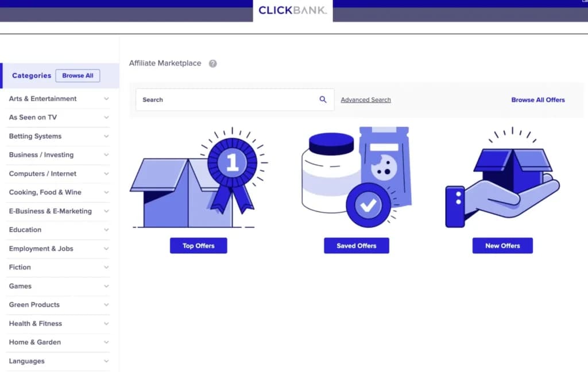The height and width of the screenshot is (372, 588).
Task: Select As Seen on TV category
Action: (33, 117)
